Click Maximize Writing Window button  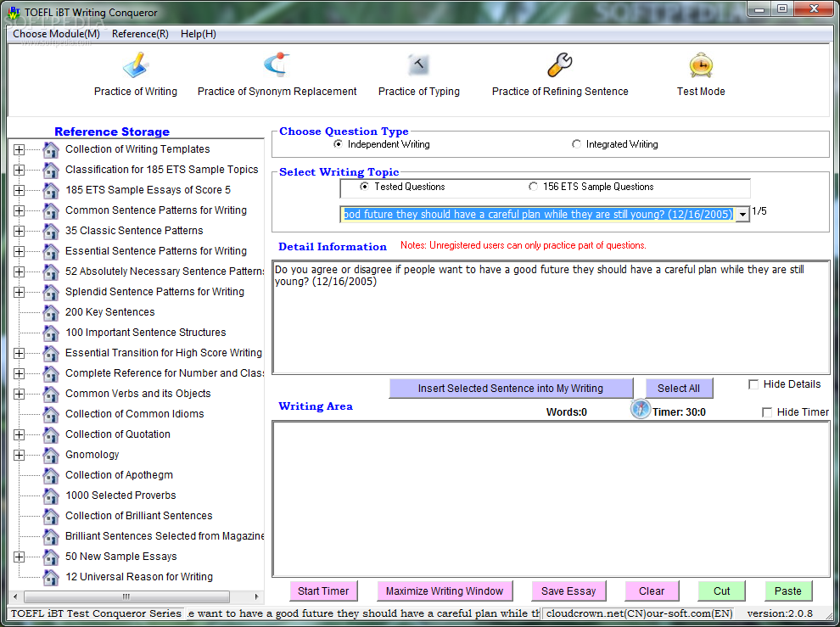pos(445,591)
